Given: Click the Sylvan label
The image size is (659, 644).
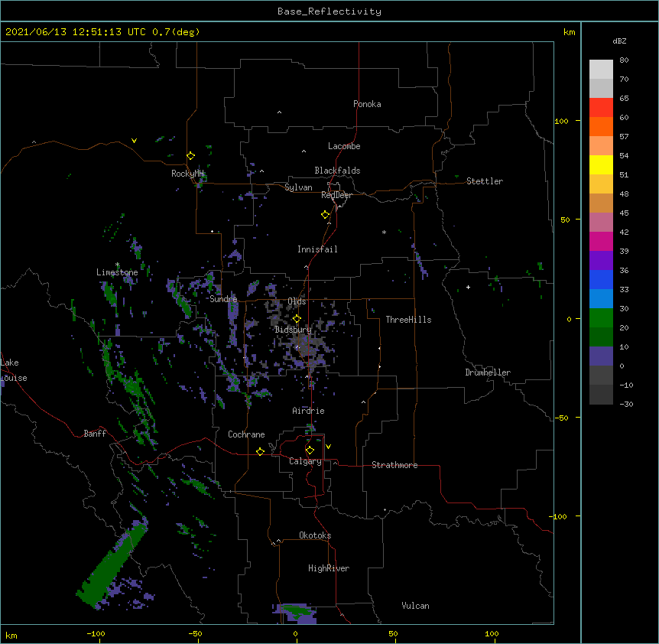Looking at the screenshot, I should coord(298,187).
